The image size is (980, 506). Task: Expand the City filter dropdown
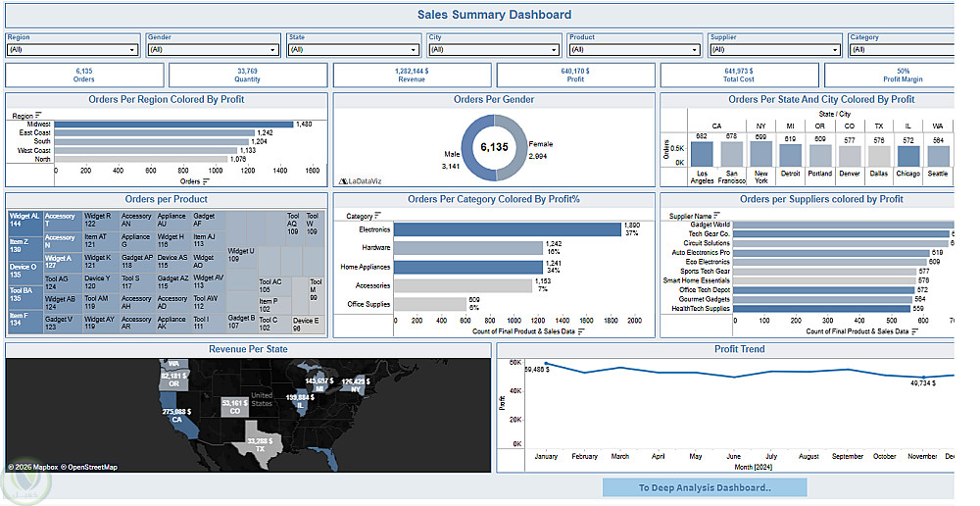pyautogui.click(x=494, y=49)
